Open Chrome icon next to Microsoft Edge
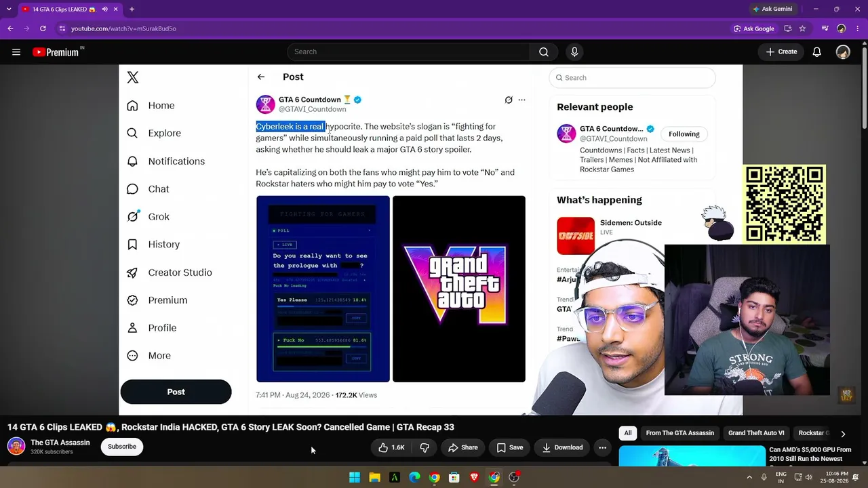868x488 pixels. coord(434,477)
